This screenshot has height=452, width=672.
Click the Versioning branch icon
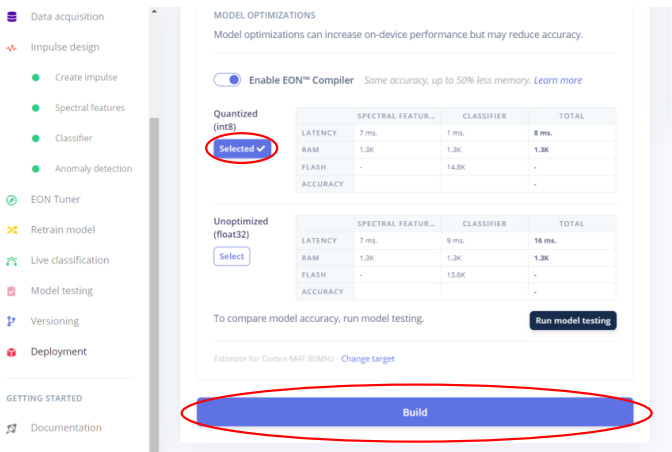click(x=11, y=321)
